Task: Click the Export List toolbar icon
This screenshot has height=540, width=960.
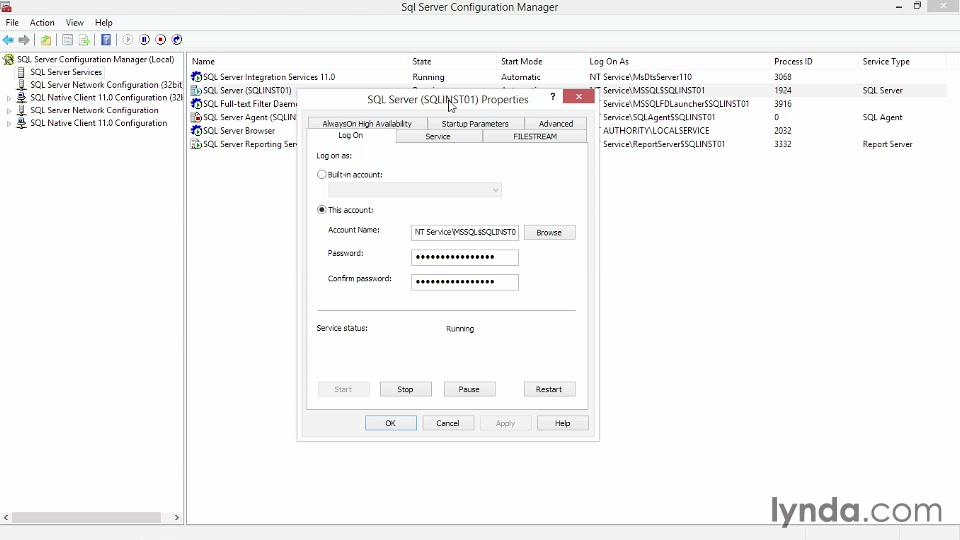Action: [x=84, y=40]
